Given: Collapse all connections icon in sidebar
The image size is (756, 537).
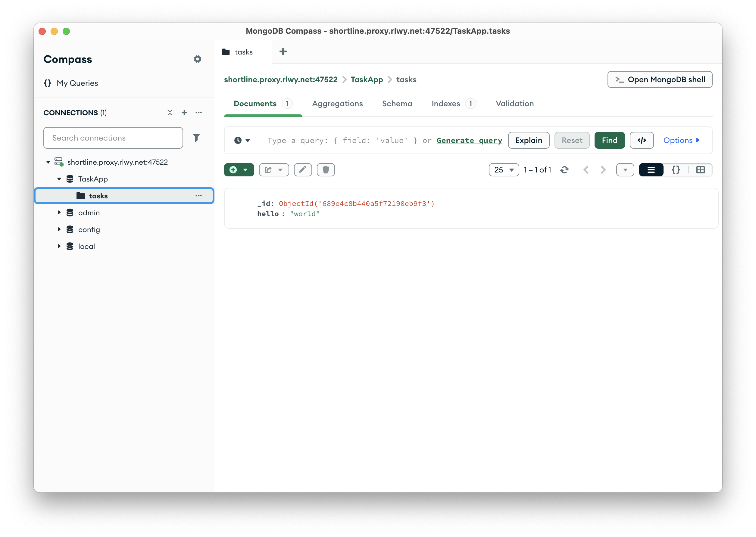Looking at the screenshot, I should point(170,113).
